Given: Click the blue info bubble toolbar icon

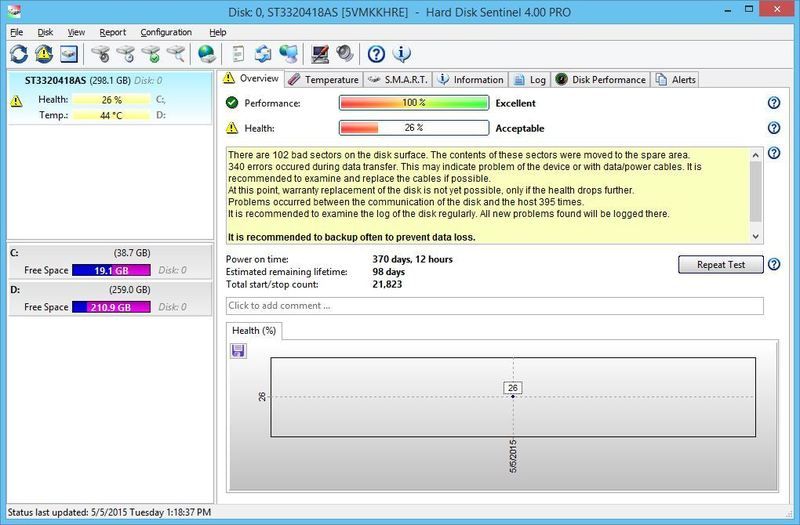Looking at the screenshot, I should (402, 54).
